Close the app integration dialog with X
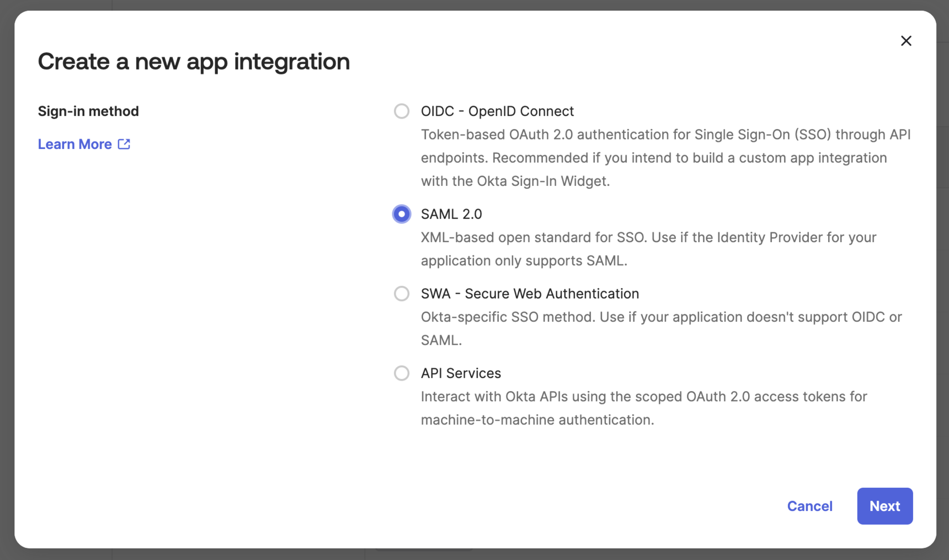 coord(906,41)
